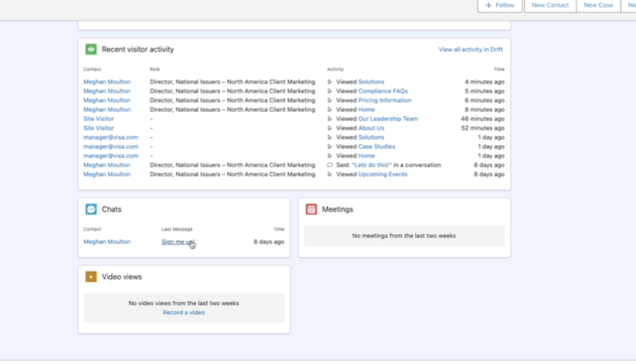Open the Pricing Information page link
Image resolution: width=636 pixels, height=364 pixels.
[385, 100]
